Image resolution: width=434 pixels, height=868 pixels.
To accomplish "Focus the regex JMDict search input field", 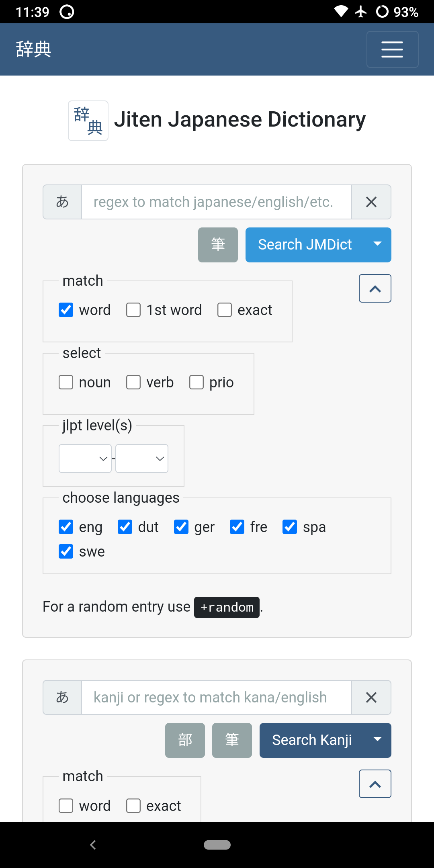I will click(x=216, y=202).
